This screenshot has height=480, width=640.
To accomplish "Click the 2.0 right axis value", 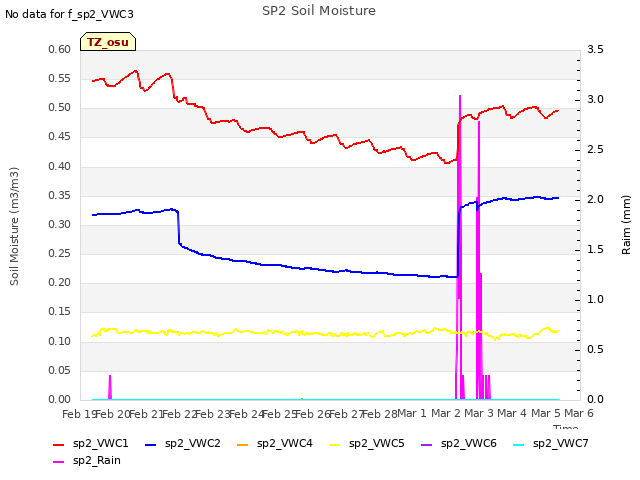I will 595,199.
